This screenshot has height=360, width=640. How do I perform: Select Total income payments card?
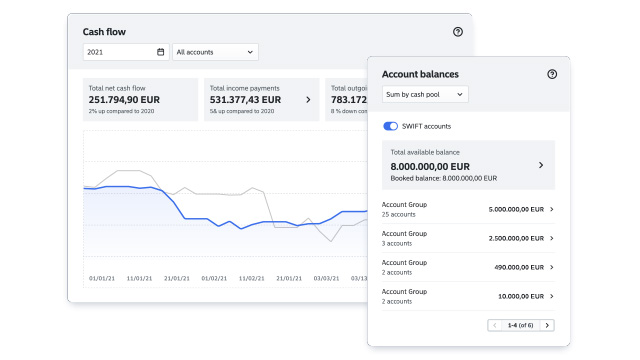click(262, 100)
